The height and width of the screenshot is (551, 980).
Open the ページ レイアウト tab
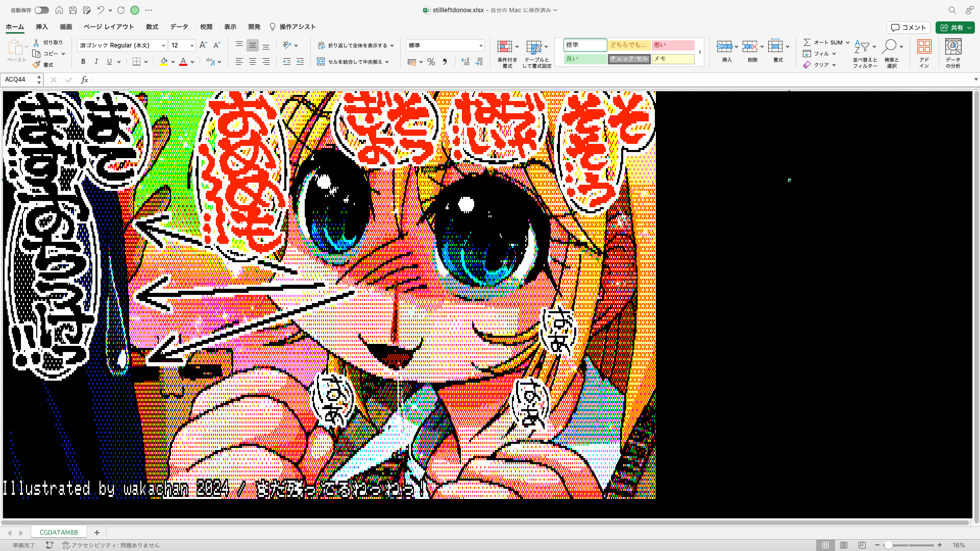pyautogui.click(x=109, y=27)
